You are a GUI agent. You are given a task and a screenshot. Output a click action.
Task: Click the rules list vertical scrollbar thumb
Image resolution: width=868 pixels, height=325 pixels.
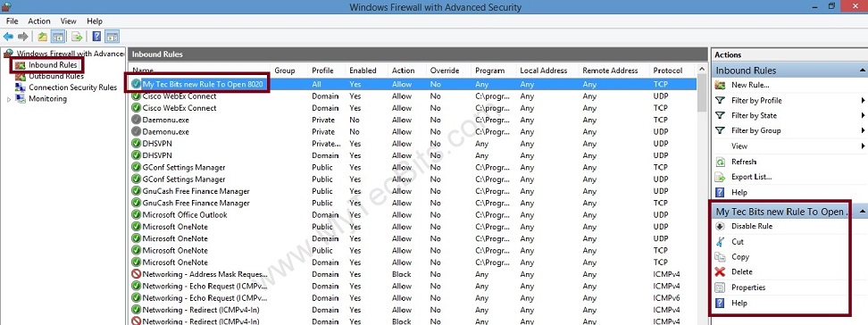[702, 94]
